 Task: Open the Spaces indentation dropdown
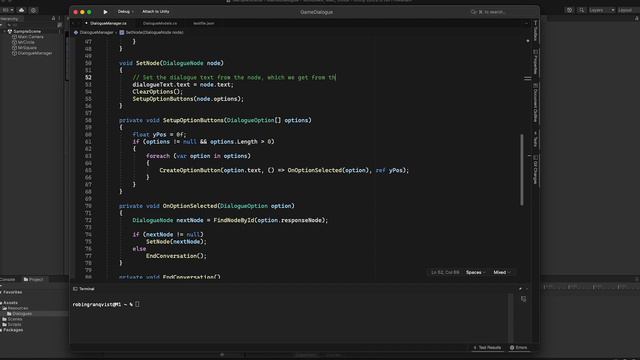pos(476,272)
